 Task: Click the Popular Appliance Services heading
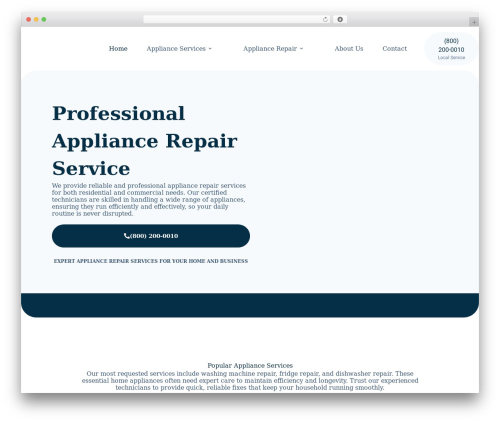250,365
